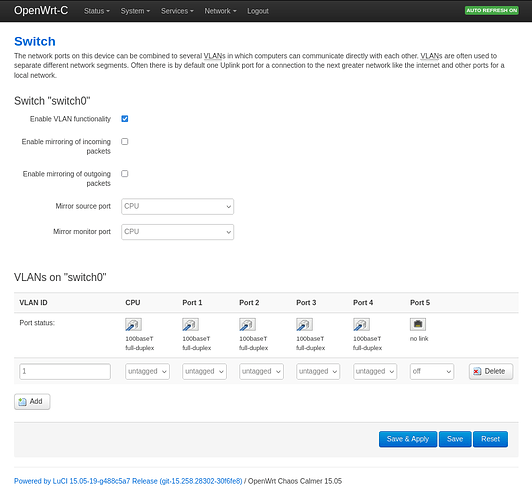Focus the VLAN ID input field

pyautogui.click(x=65, y=371)
